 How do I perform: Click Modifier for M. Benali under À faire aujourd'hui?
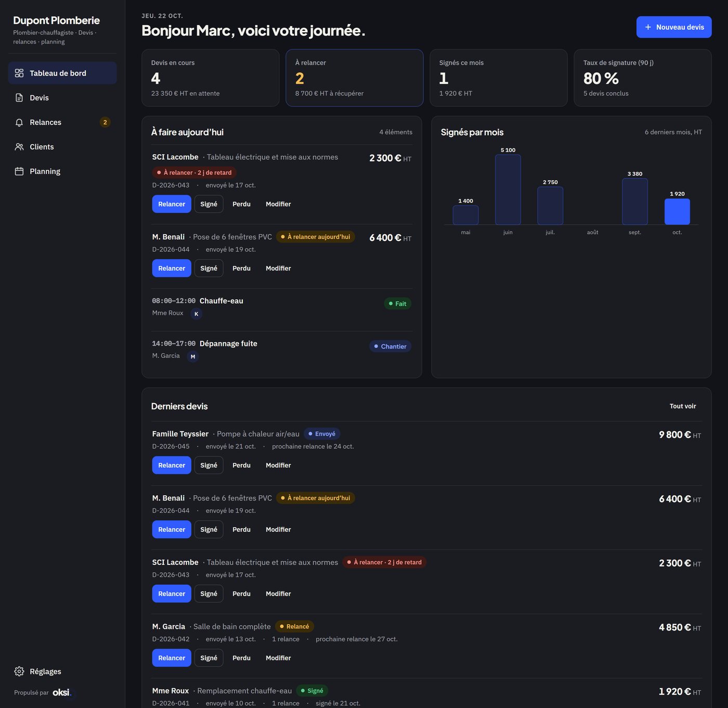coord(278,268)
